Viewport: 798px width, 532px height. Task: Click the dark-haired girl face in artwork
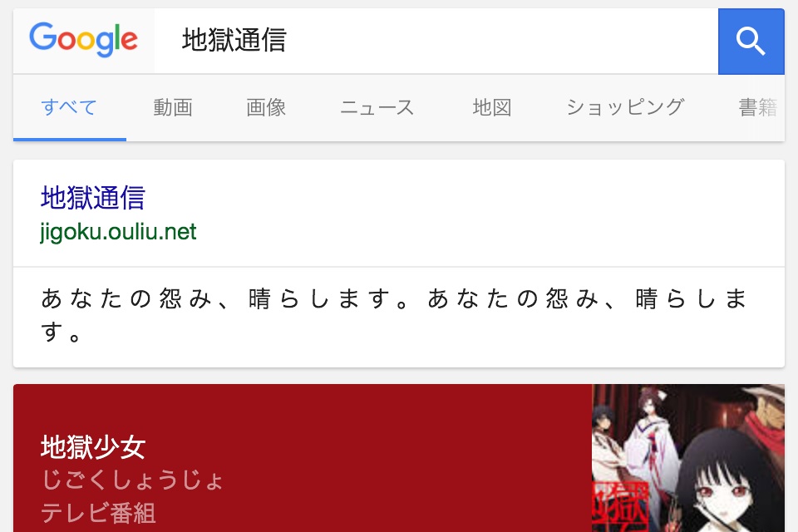click(722, 489)
